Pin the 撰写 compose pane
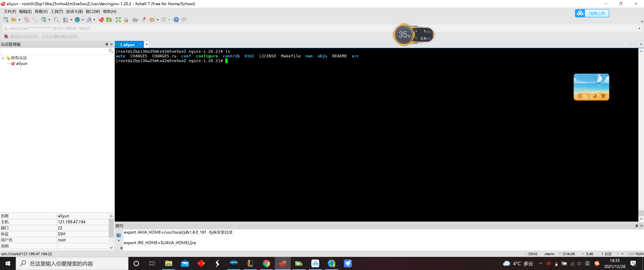 click(x=637, y=226)
